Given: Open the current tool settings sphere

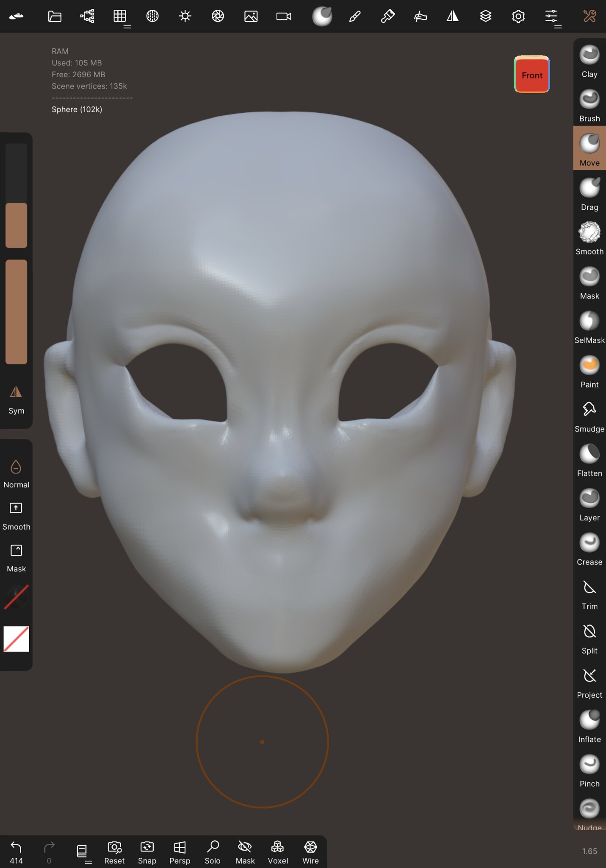Looking at the screenshot, I should [x=322, y=17].
